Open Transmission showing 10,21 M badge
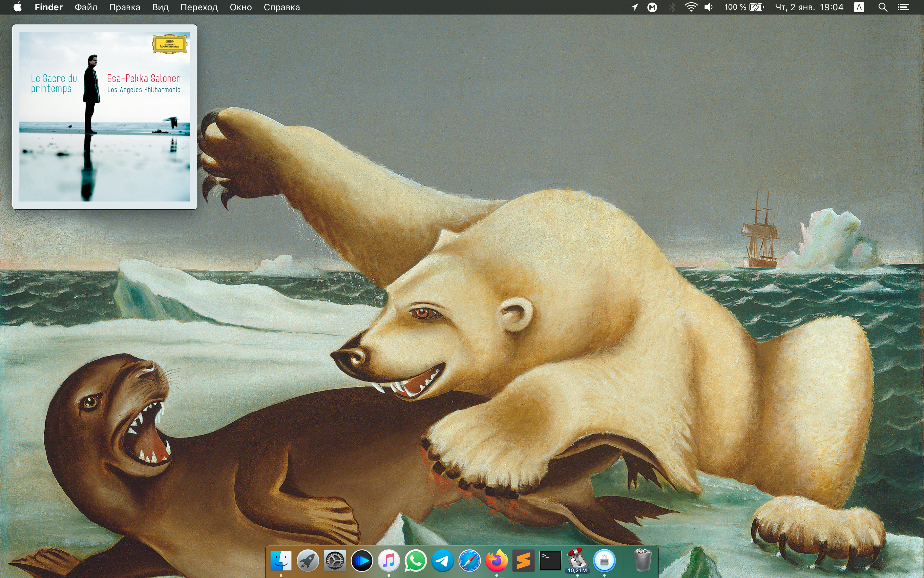Image resolution: width=924 pixels, height=578 pixels. click(577, 561)
